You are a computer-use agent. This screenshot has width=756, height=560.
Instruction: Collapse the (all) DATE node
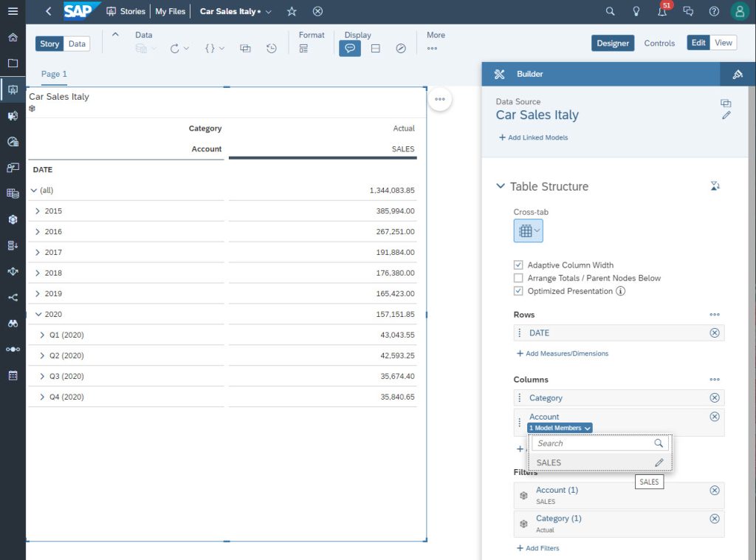34,190
